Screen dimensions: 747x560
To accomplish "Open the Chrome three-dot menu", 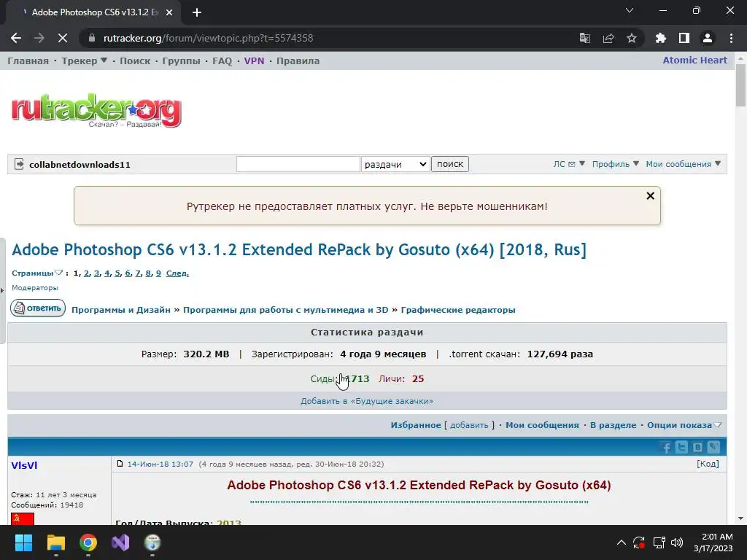I will coord(731,38).
